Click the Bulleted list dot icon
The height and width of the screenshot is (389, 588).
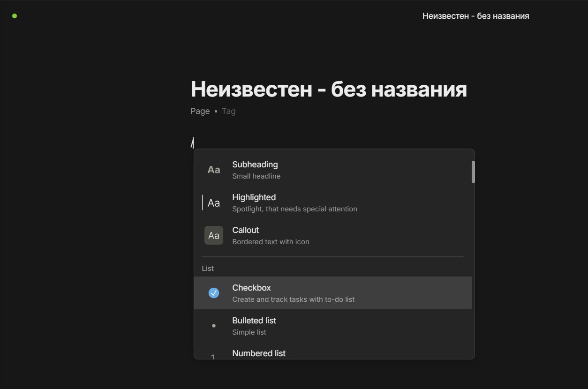[x=214, y=326]
